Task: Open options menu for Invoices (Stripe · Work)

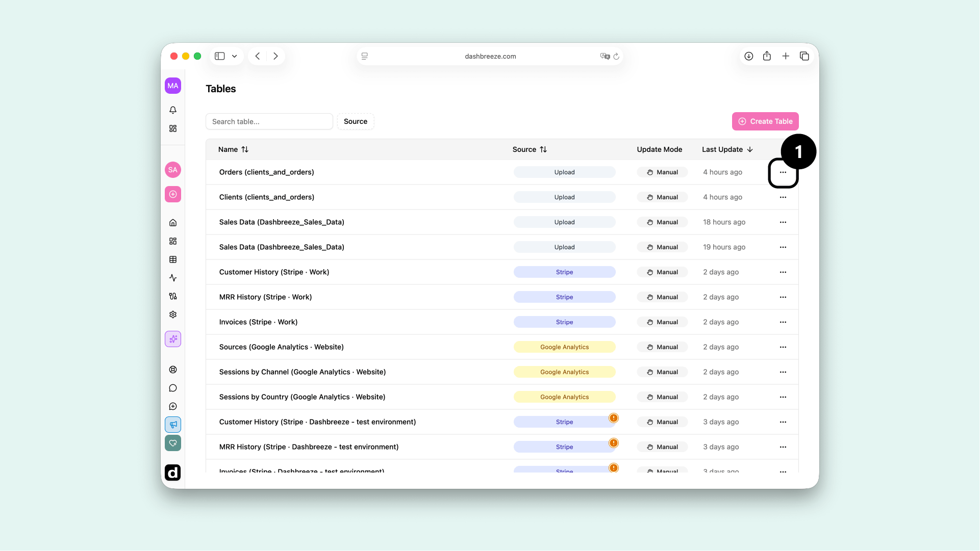Action: (x=783, y=322)
